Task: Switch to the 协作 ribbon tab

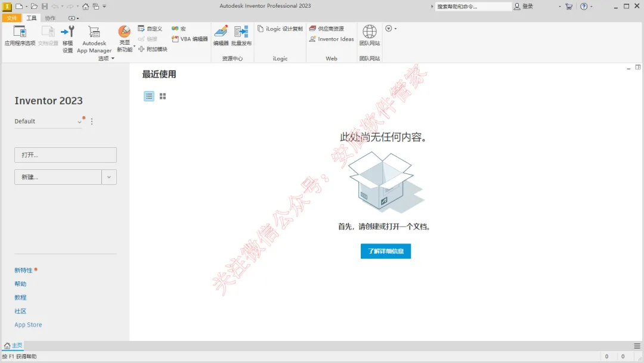Action: pos(50,18)
